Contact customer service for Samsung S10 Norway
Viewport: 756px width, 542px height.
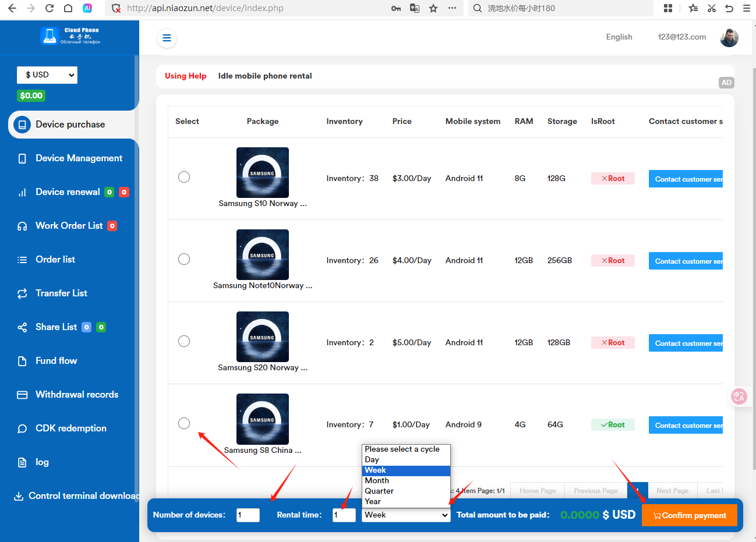click(686, 179)
